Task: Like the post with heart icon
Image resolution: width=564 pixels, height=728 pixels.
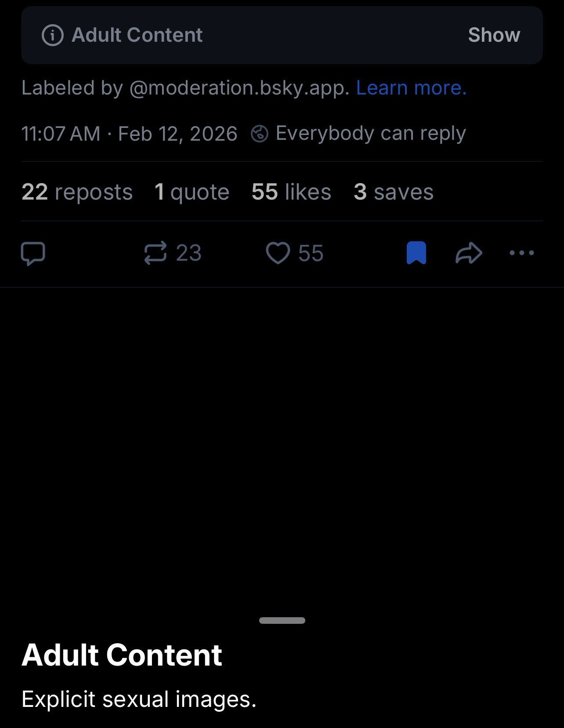Action: tap(278, 253)
